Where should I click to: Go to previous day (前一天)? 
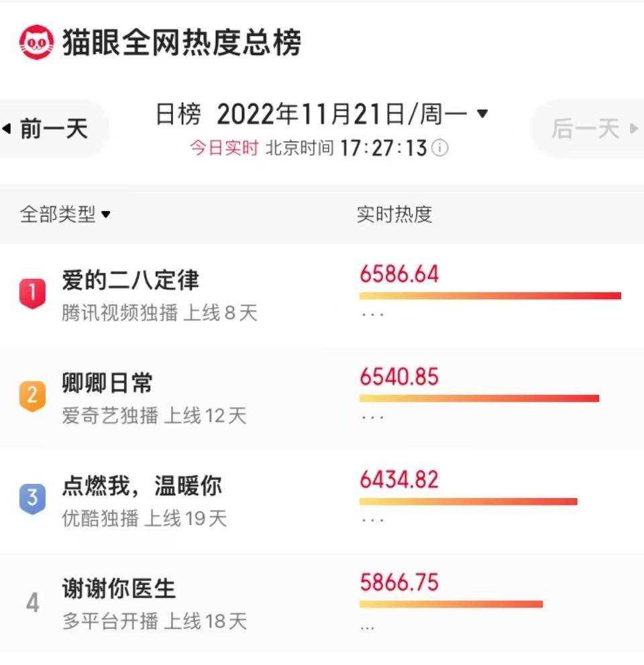(47, 128)
